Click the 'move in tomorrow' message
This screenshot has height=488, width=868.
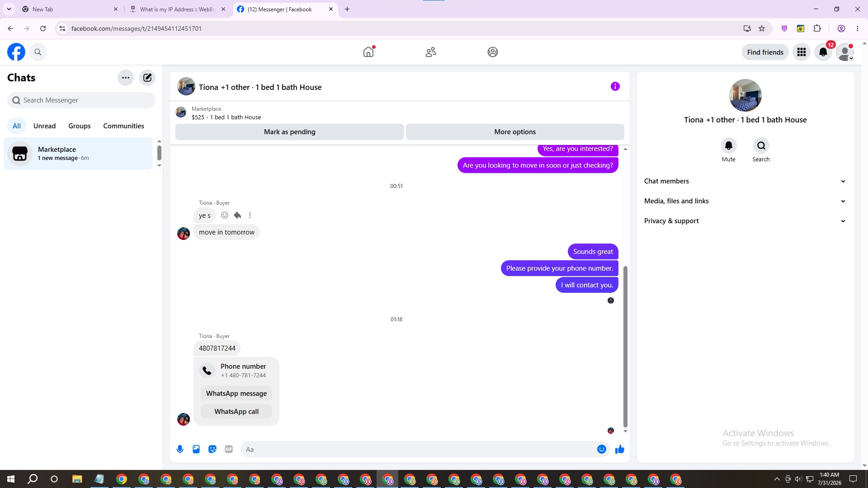(x=226, y=232)
